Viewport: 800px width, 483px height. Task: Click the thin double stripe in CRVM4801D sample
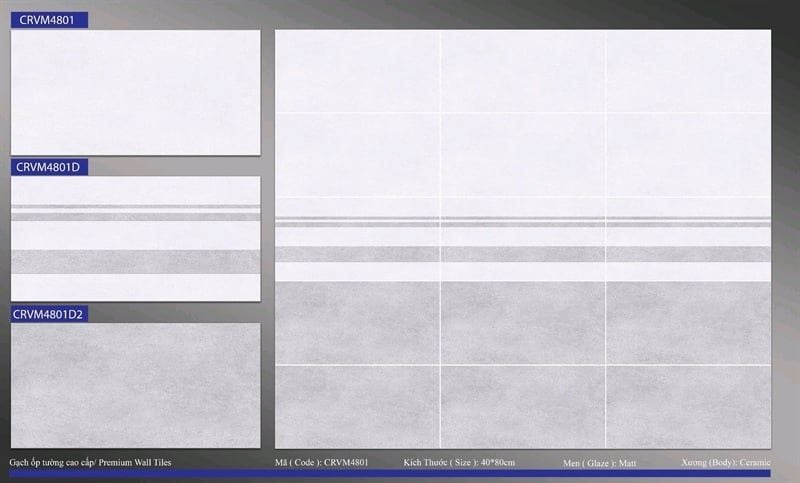pos(136,213)
